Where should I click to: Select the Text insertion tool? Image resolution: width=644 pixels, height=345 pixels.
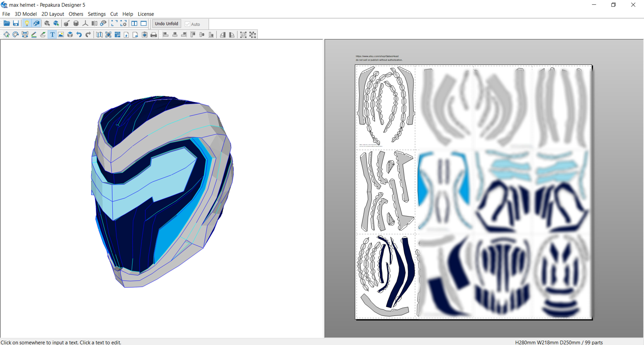click(x=52, y=35)
